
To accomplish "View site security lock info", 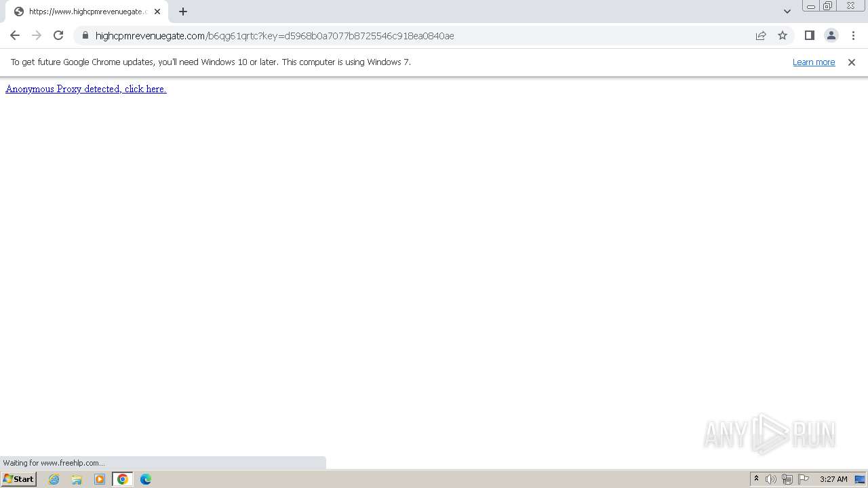I will coord(85,35).
